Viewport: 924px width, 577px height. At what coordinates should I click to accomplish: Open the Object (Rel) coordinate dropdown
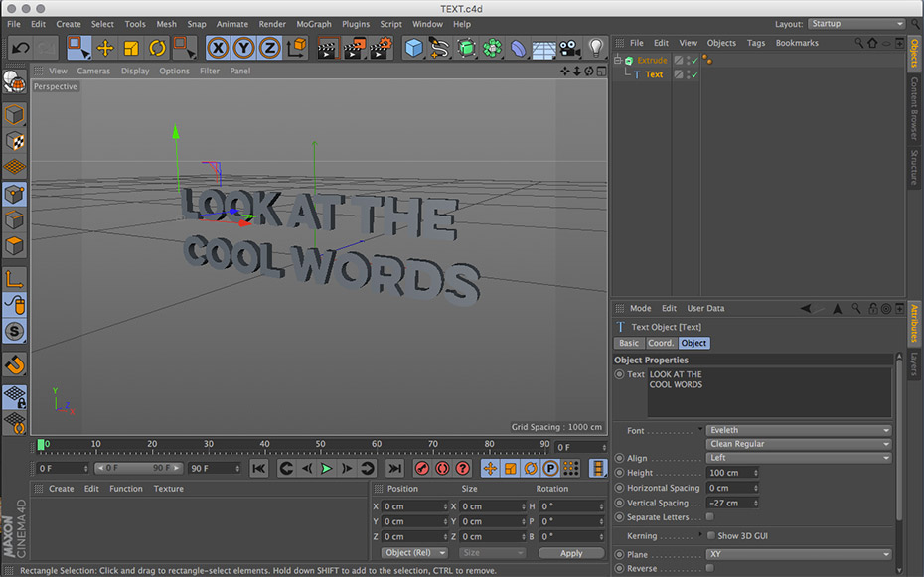click(414, 553)
